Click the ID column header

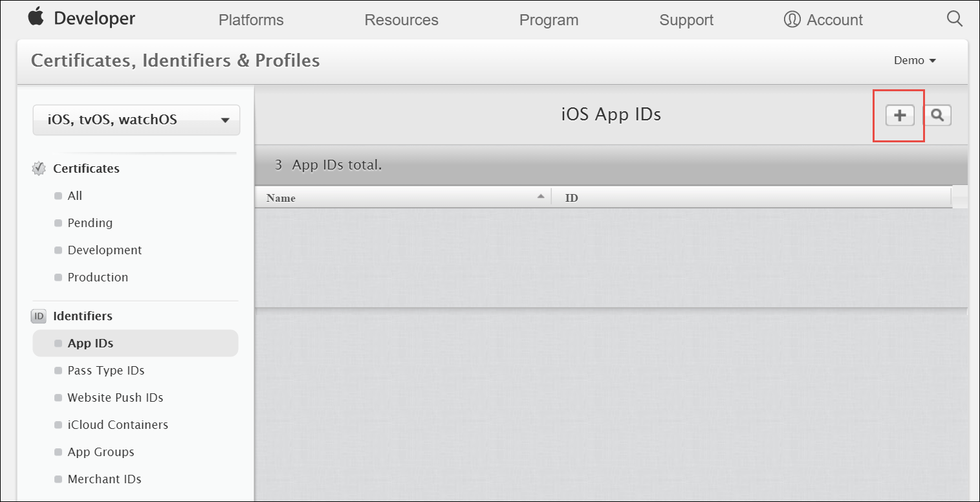571,197
